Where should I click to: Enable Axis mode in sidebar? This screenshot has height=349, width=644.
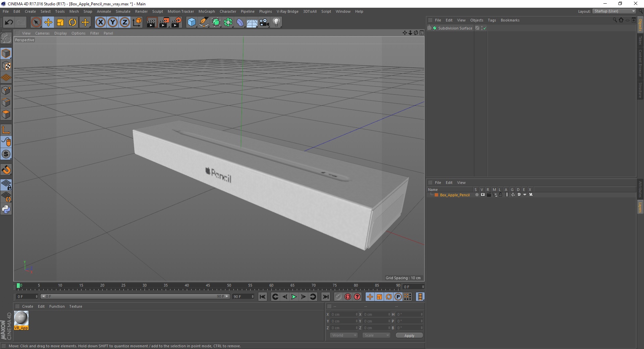point(6,130)
